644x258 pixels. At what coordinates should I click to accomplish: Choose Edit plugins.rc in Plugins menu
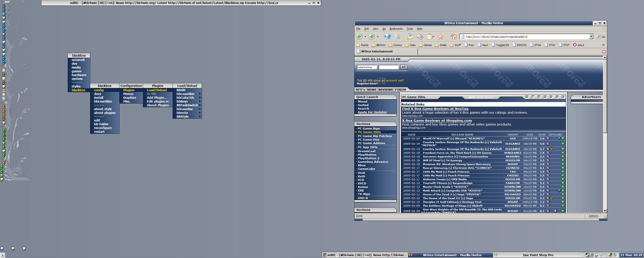pyautogui.click(x=158, y=101)
